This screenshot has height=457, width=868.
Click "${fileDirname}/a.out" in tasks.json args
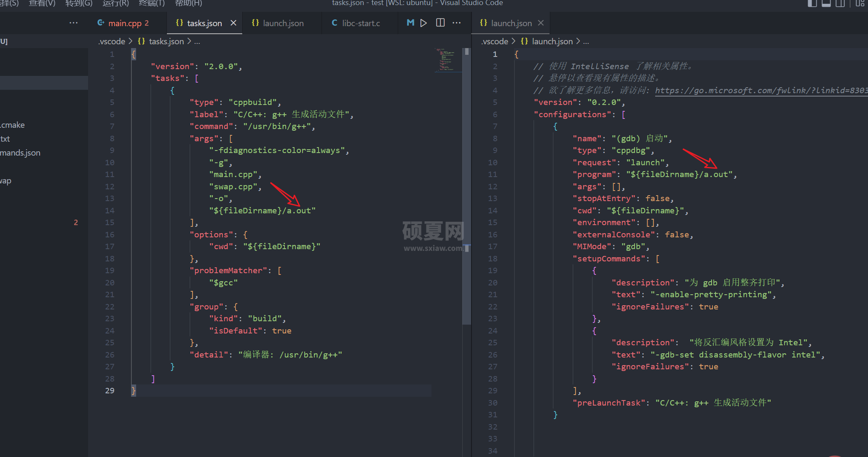tap(262, 210)
